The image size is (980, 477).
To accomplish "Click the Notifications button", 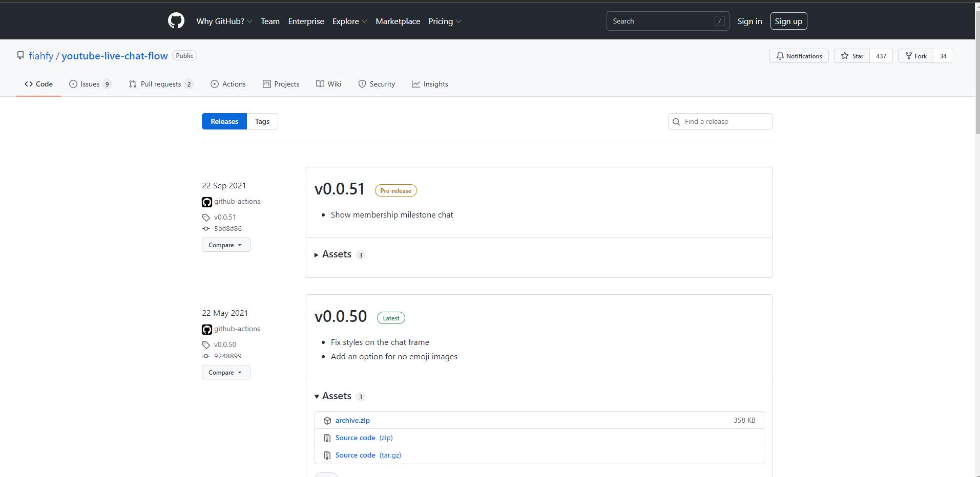I will [799, 56].
